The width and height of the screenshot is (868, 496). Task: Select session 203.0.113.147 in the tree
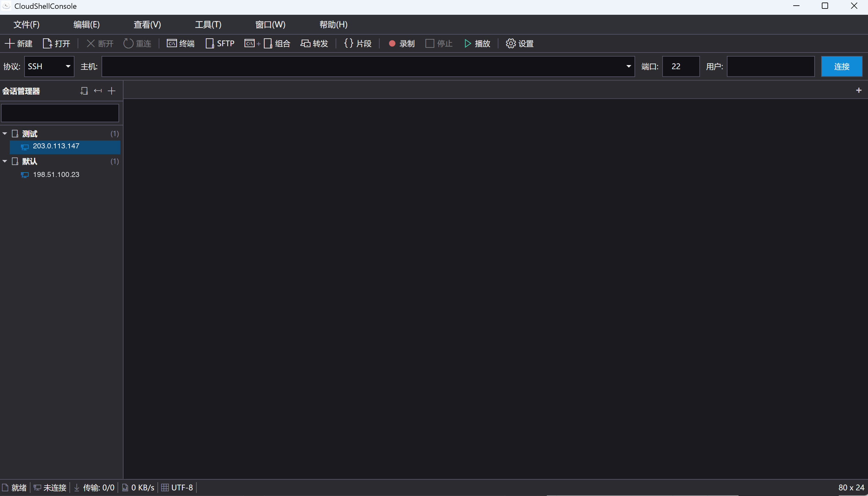65,147
